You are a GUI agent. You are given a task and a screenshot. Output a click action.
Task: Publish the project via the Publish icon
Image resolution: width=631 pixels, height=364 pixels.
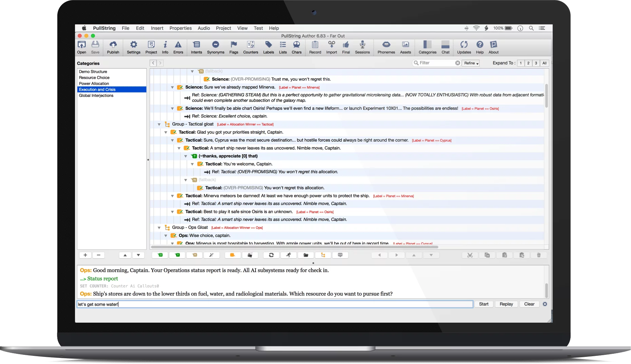[x=113, y=47]
